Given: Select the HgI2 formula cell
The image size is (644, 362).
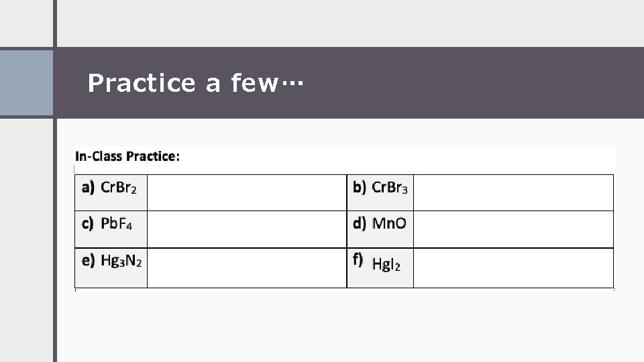Looking at the screenshot, I should (x=380, y=268).
